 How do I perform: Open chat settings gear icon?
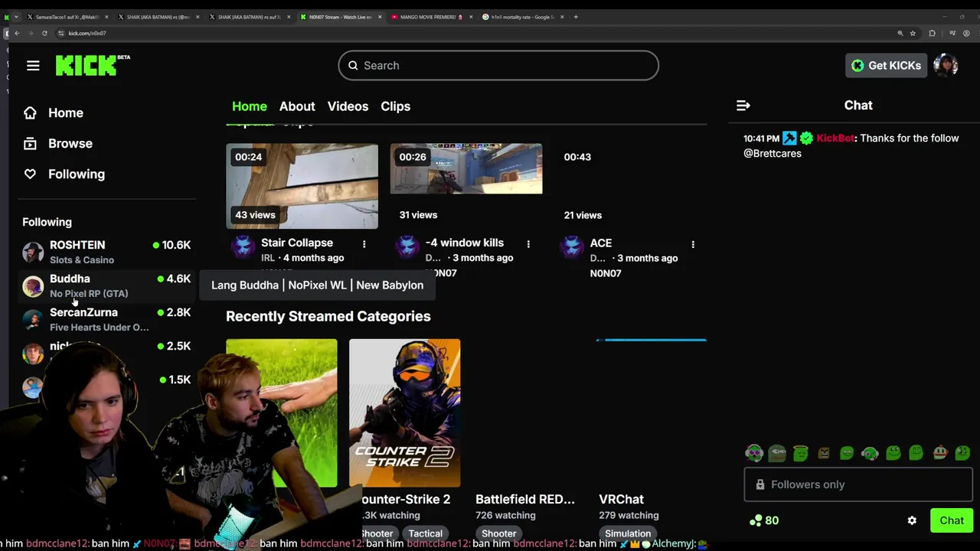tap(912, 520)
